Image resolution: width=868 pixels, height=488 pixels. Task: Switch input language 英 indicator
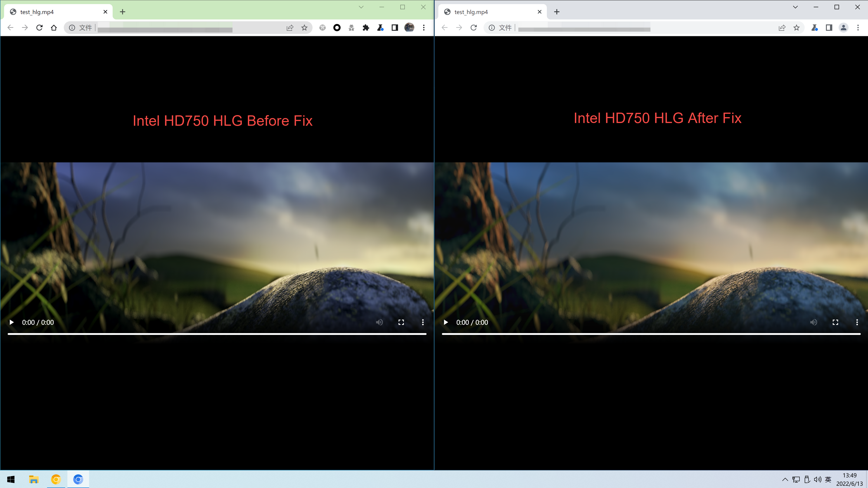[828, 479]
